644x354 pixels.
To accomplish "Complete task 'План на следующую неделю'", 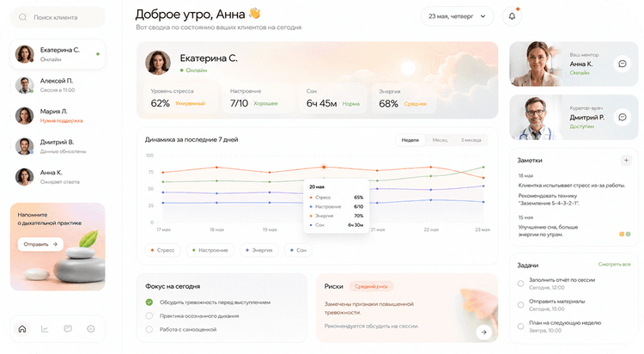I will pos(520,327).
